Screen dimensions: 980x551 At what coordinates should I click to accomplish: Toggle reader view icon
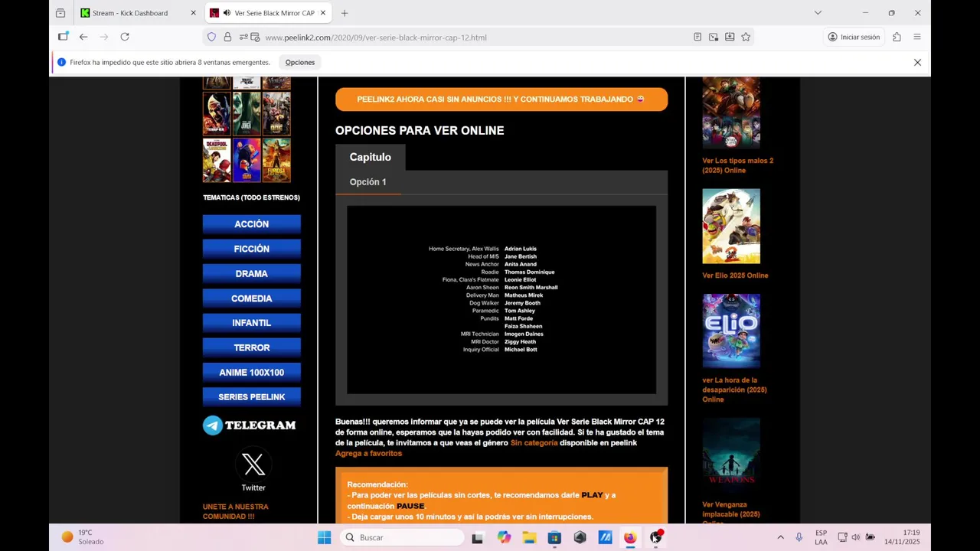click(x=697, y=37)
